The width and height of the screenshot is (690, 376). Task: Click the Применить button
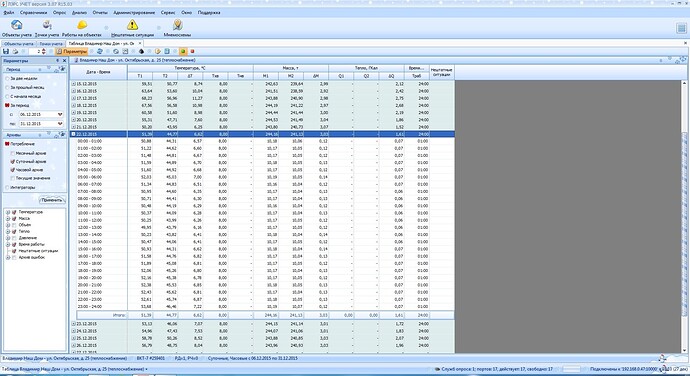[x=52, y=200]
